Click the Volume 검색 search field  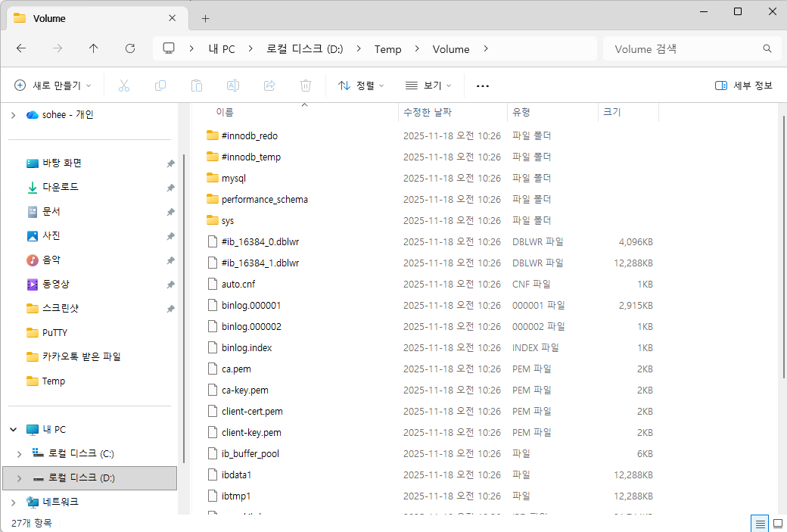pos(692,48)
